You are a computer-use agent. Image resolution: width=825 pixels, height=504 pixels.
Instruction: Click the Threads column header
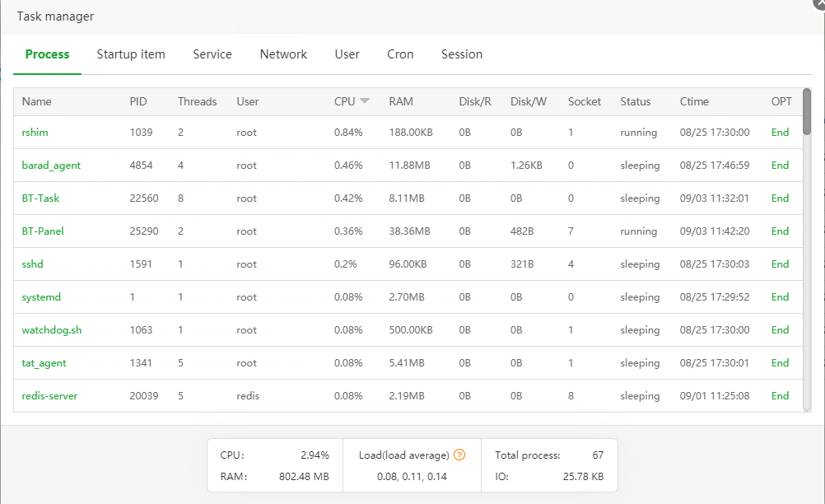pos(197,101)
